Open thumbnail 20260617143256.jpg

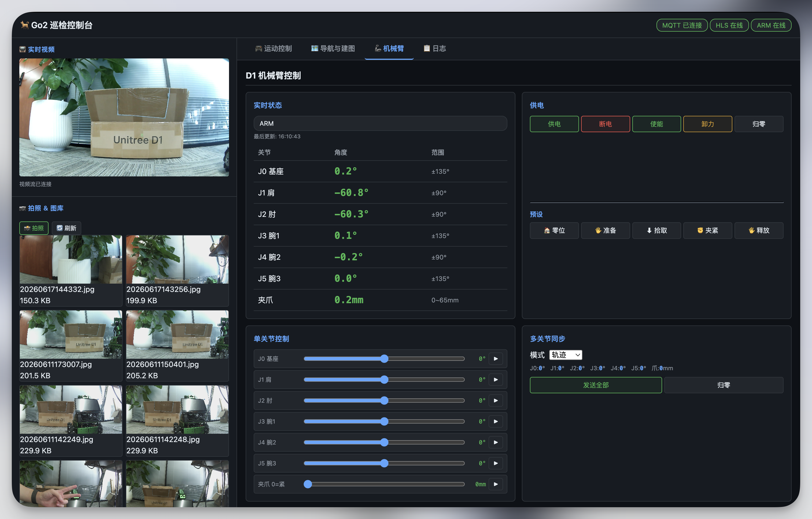point(177,259)
